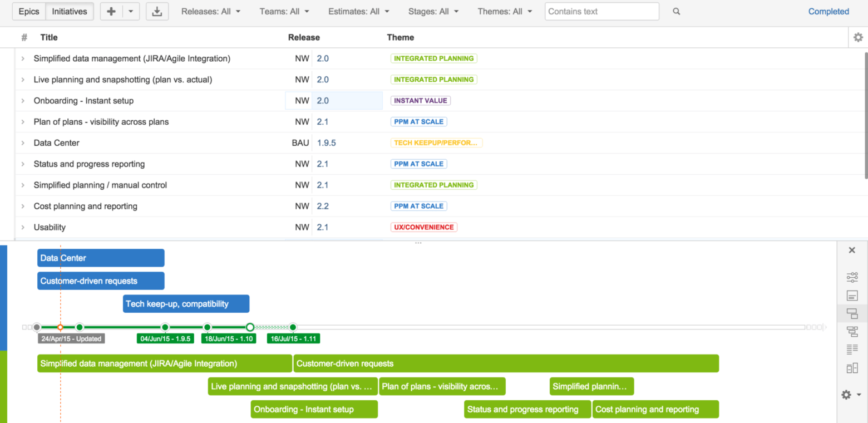Open the timeline filter settings icon
The width and height of the screenshot is (868, 423).
852,277
